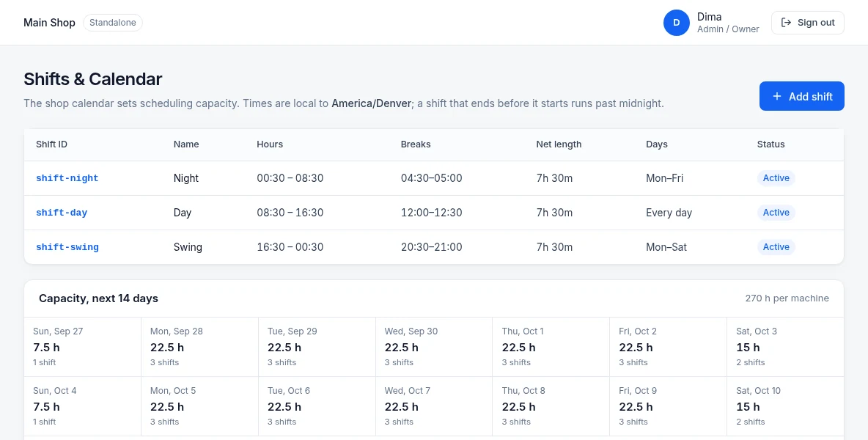The height and width of the screenshot is (440, 868).
Task: Click the Day name cell
Action: pos(182,213)
